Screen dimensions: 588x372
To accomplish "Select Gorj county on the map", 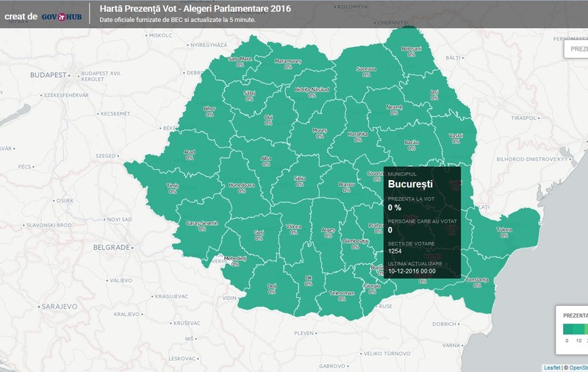I will pos(259,235).
